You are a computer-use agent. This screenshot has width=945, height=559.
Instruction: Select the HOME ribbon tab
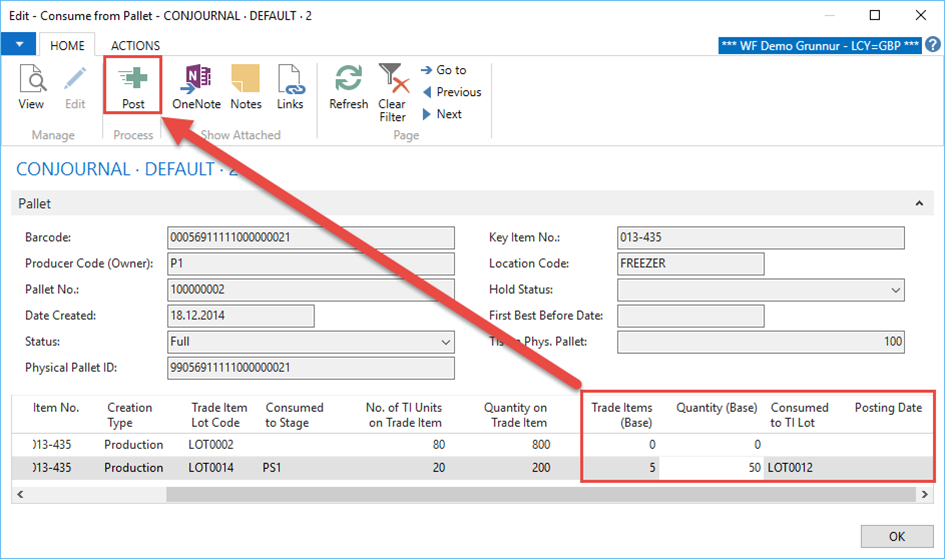68,45
